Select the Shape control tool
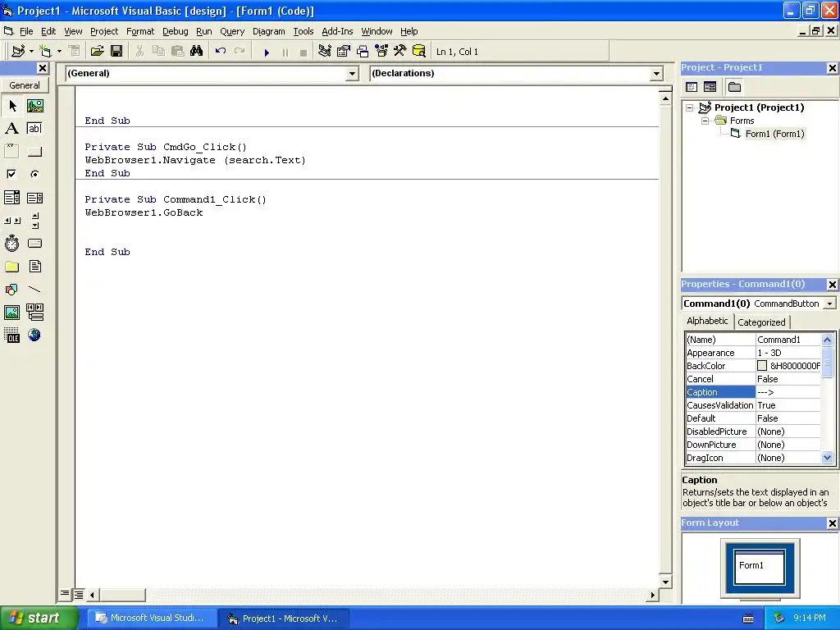 pos(12,290)
